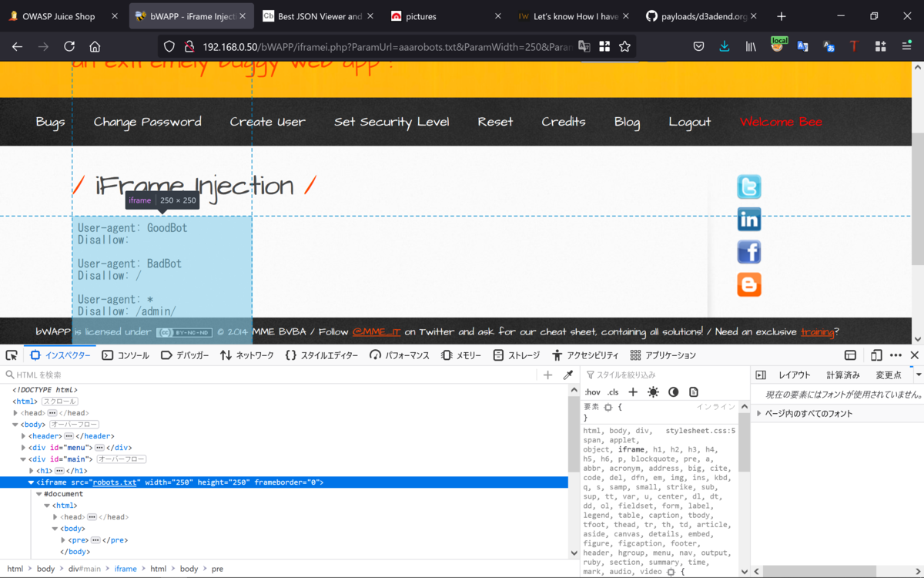Screen dimensions: 924x578
Task: Switch to 計算済み computed sidebar tab
Action: point(843,375)
